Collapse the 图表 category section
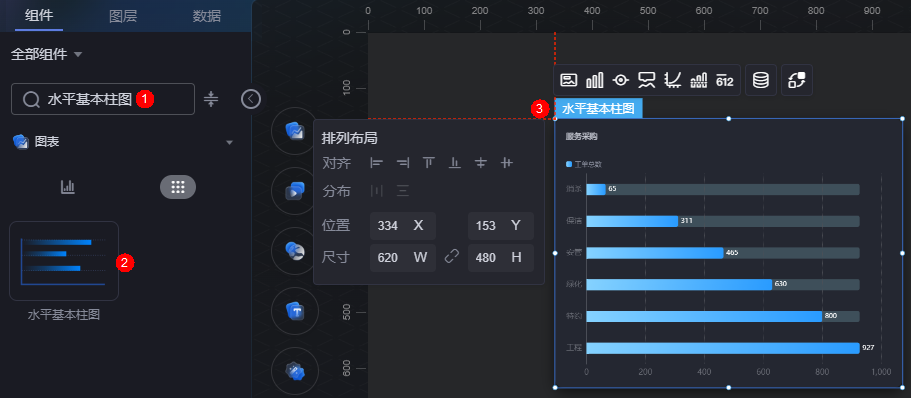Image resolution: width=911 pixels, height=398 pixels. point(229,142)
